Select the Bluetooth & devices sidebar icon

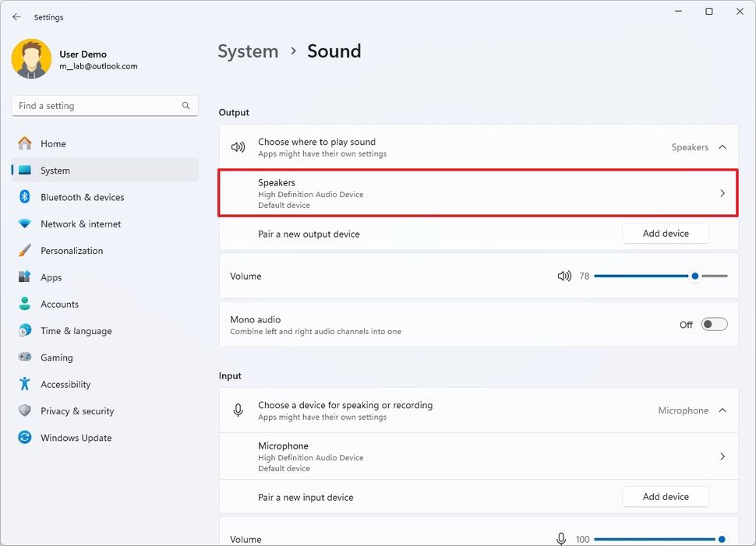[24, 197]
